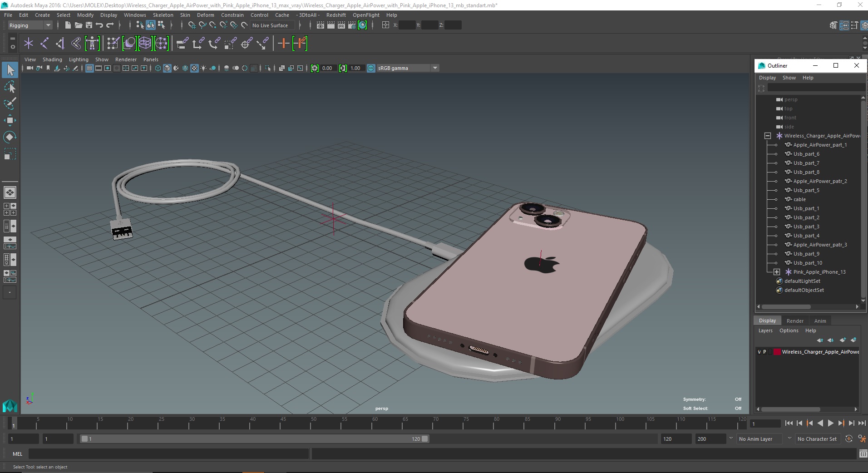Screen dimensions: 868x473
Task: Go to the start of playback range
Action: [789, 423]
